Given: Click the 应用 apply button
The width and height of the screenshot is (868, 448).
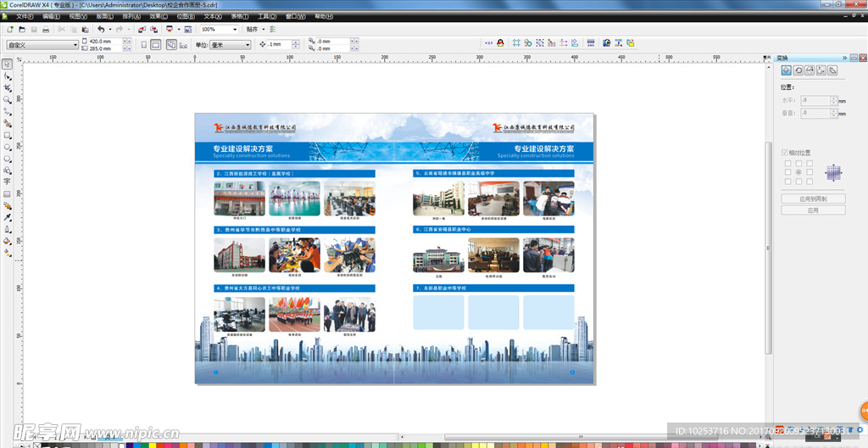Looking at the screenshot, I should (x=813, y=210).
